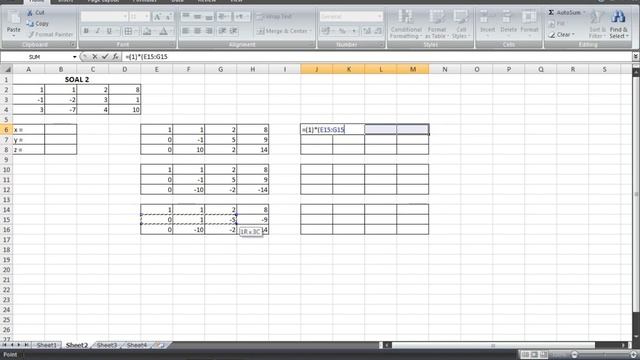Click Wrap Text button
Screen dimensions: 640x360
275,17
